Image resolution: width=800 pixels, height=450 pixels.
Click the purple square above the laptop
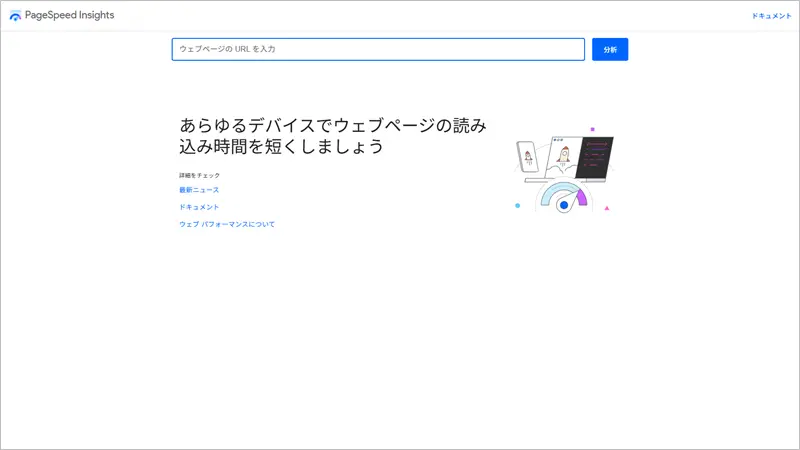(592, 129)
